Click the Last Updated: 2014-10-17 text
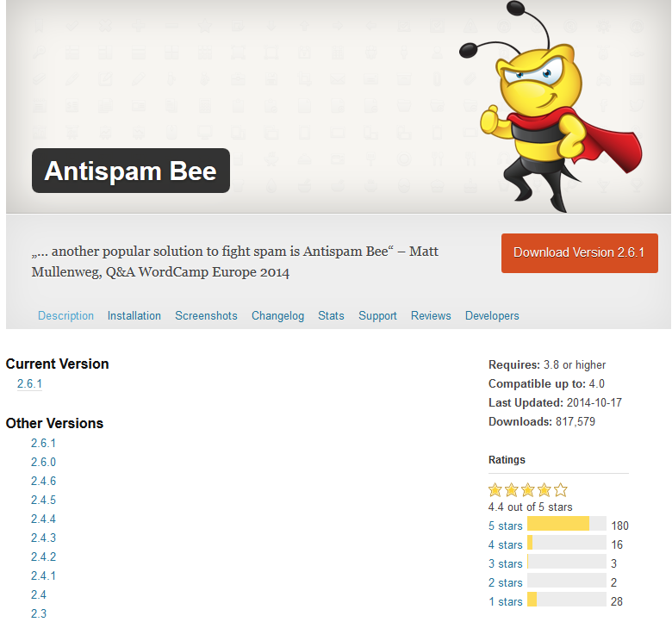Viewport: 672px width, 622px height. (555, 402)
